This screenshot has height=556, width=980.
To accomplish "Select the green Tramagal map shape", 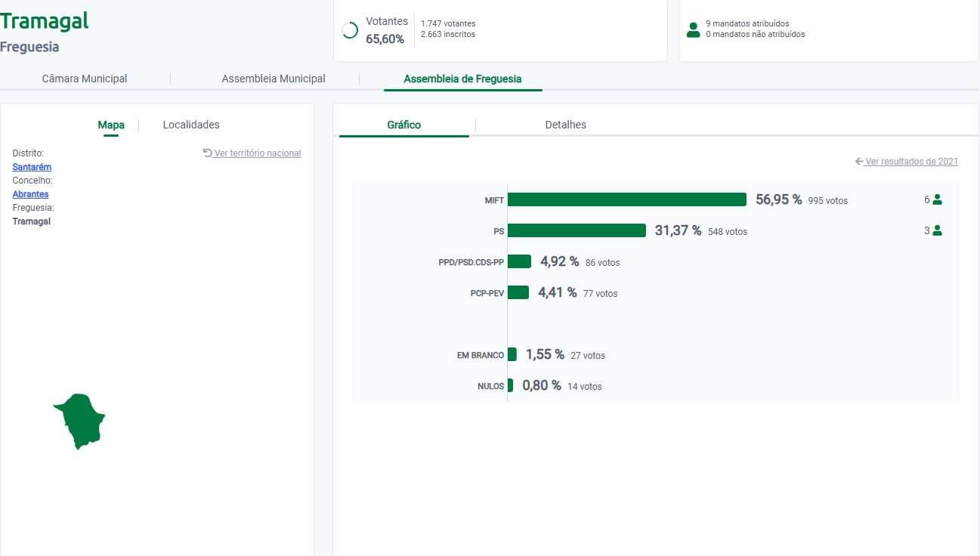I will [80, 420].
